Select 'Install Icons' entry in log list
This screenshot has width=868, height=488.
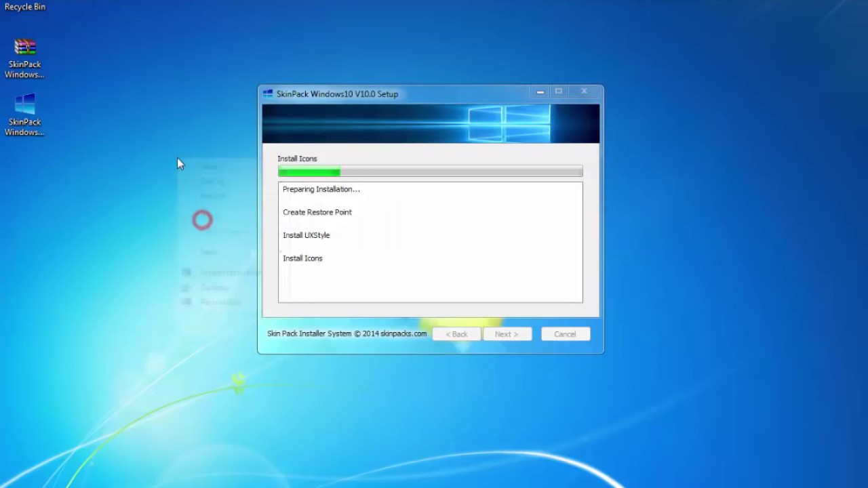(x=302, y=258)
